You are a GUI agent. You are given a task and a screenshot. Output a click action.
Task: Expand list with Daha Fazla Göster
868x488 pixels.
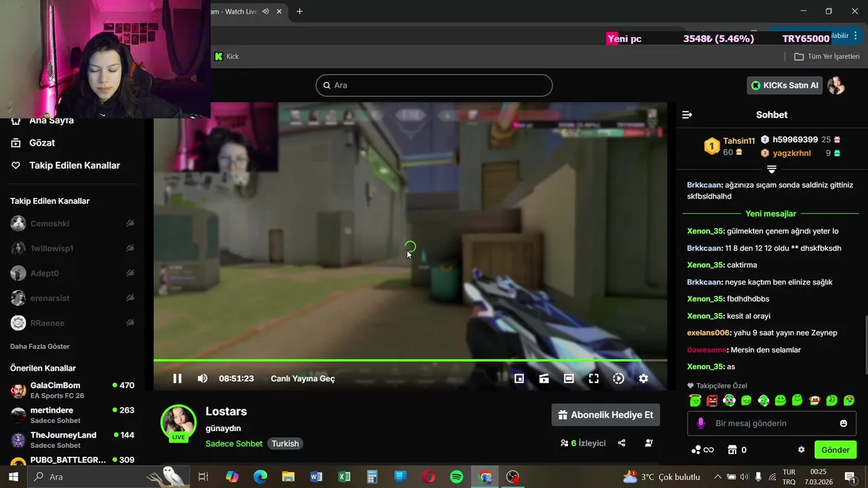pos(40,346)
